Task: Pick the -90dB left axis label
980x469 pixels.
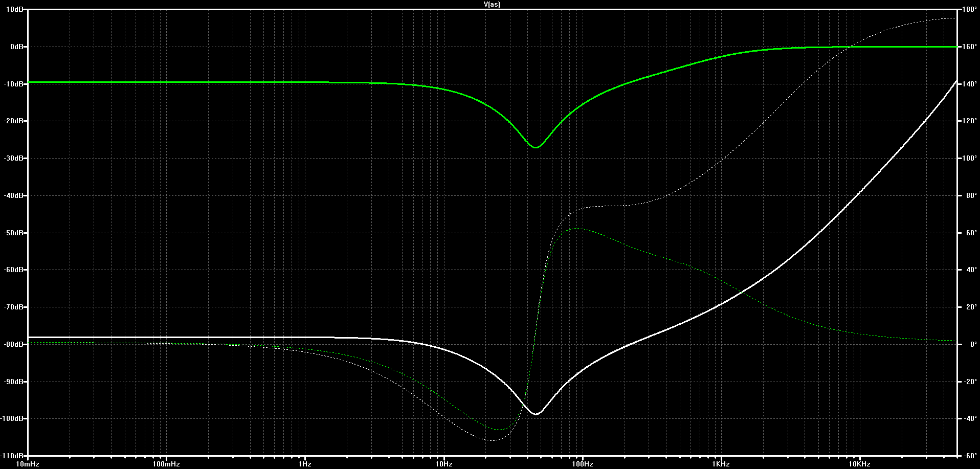Action: [x=14, y=382]
